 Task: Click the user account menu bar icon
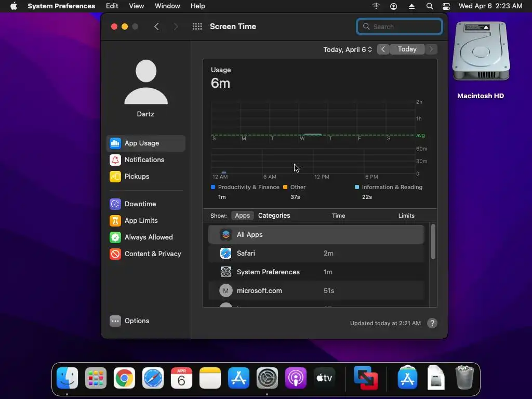394,6
